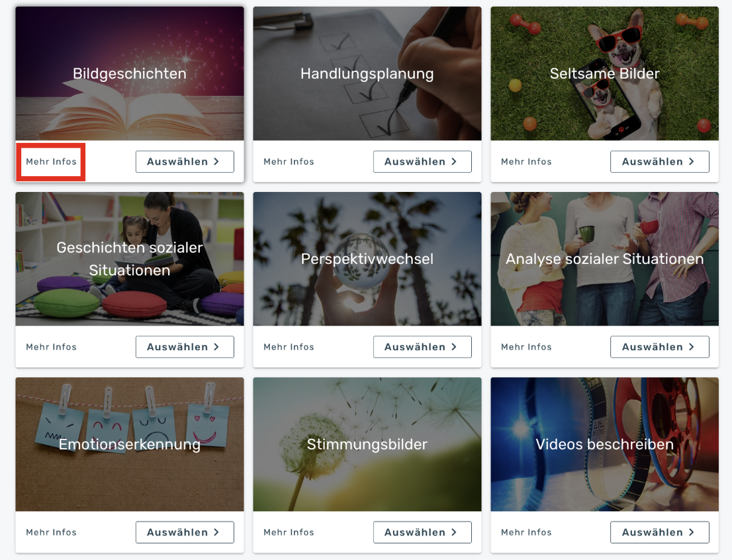
Task: Click the Videos beschreiben film reel image
Action: [x=604, y=444]
